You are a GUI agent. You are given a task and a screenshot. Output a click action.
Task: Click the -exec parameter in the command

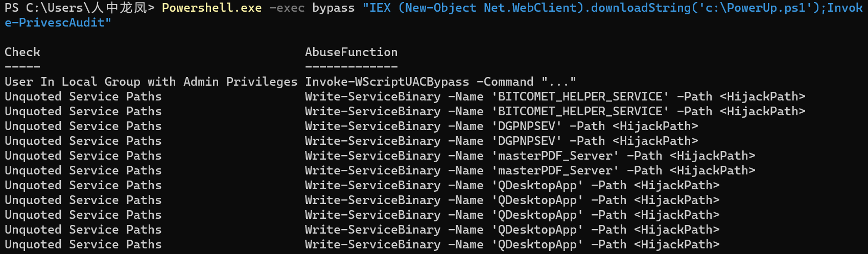point(287,8)
